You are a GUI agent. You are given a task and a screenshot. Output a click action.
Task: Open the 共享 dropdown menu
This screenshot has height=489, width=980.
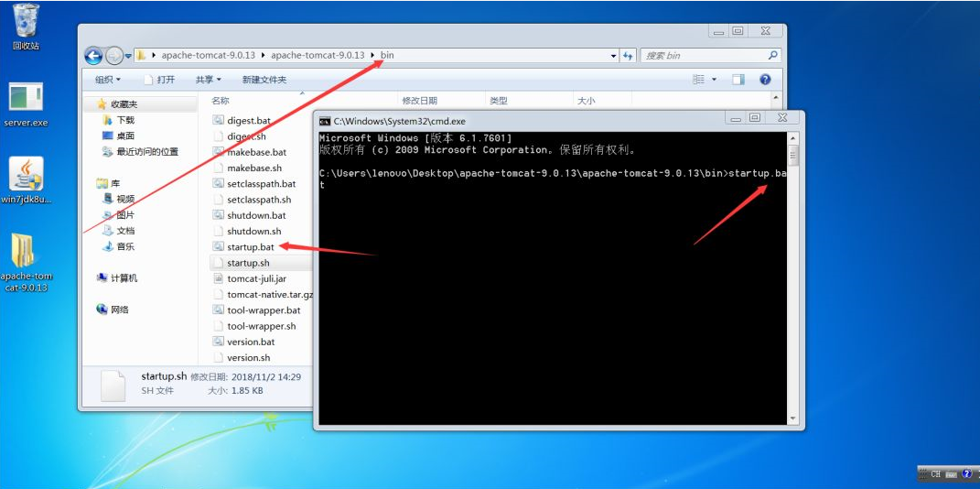point(208,80)
